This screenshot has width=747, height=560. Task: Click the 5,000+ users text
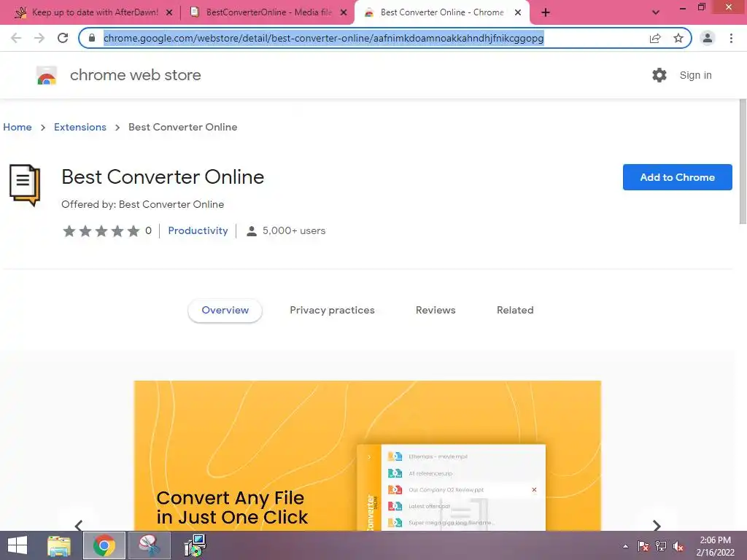[x=294, y=230]
